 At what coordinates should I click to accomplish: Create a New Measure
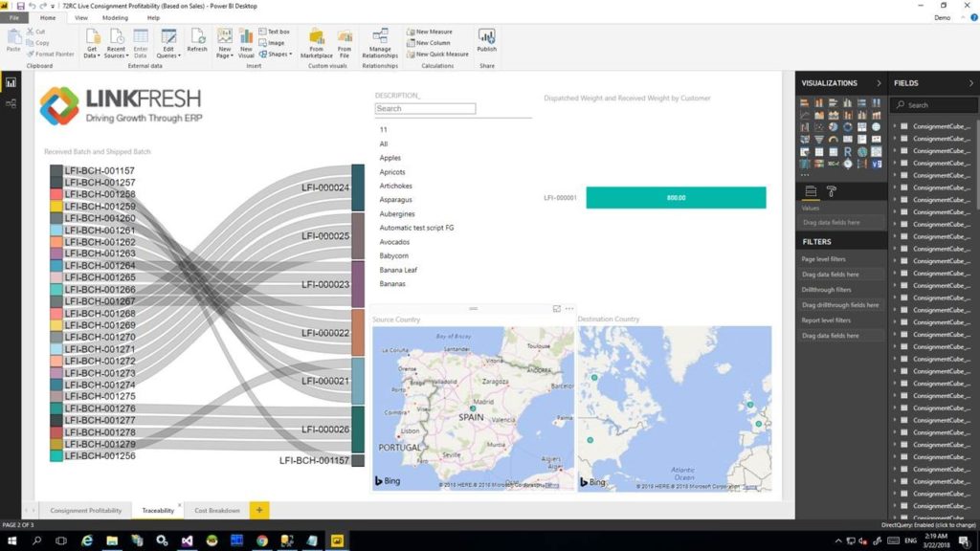tap(430, 32)
